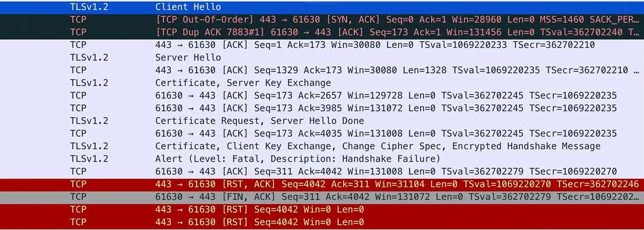Select the Client Hello packet row
Viewport: 644px width, 230px height.
click(x=322, y=7)
